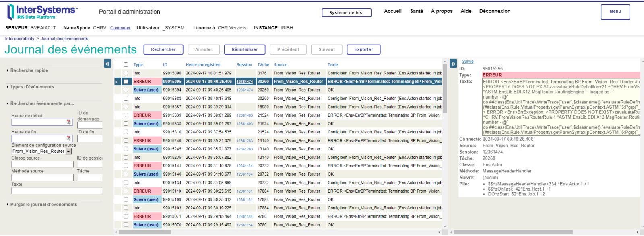This screenshot has width=644, height=236.
Task: Collapse the left search panel arrow icon
Action: point(107,64)
